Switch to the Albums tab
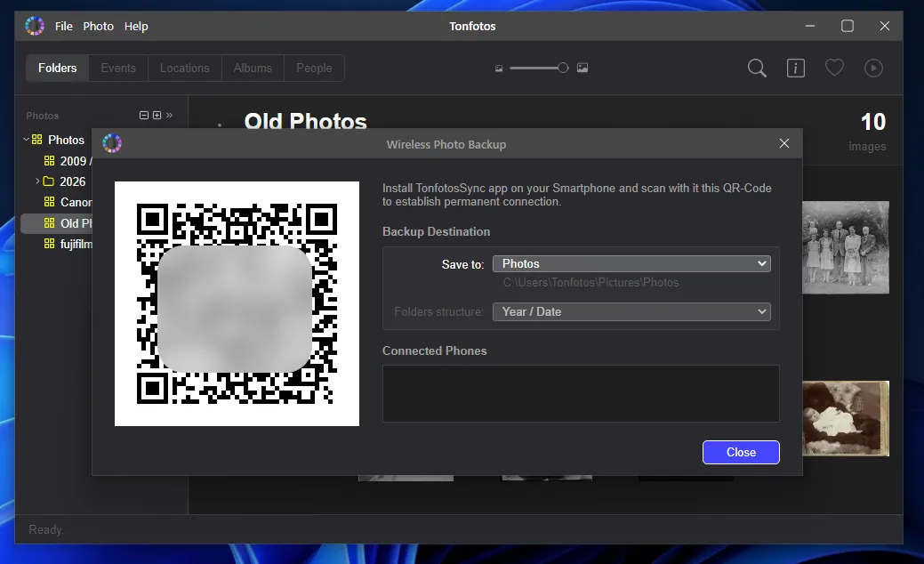924x564 pixels. tap(253, 68)
